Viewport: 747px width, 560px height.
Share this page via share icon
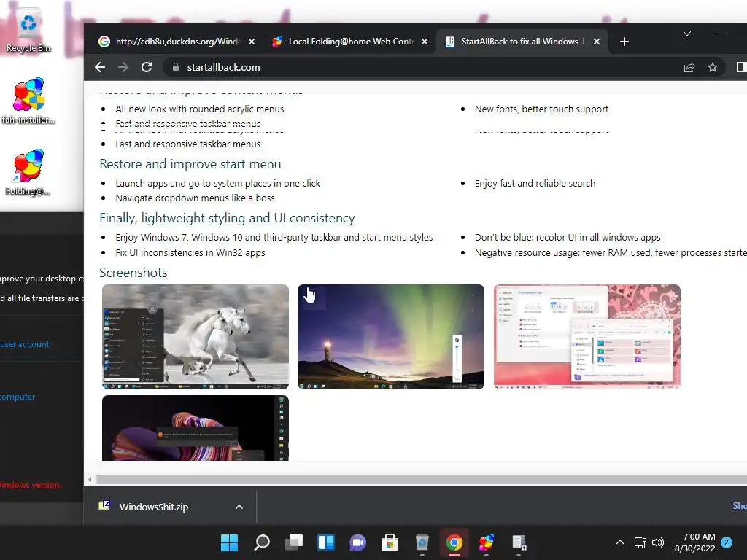tap(689, 68)
